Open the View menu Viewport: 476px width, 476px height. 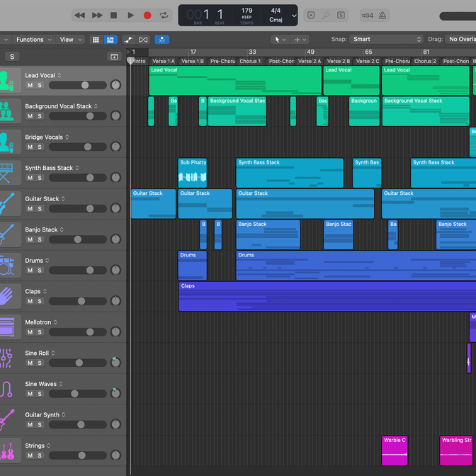click(71, 40)
